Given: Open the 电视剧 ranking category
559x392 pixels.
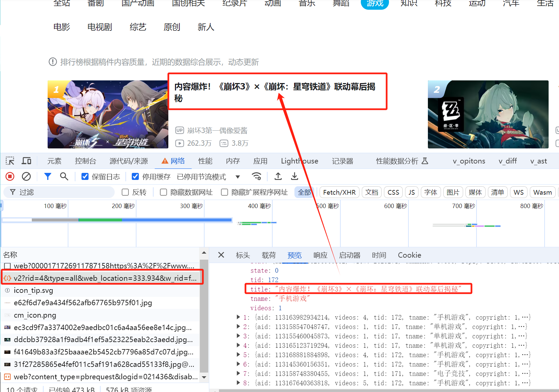Looking at the screenshot, I should pos(100,27).
